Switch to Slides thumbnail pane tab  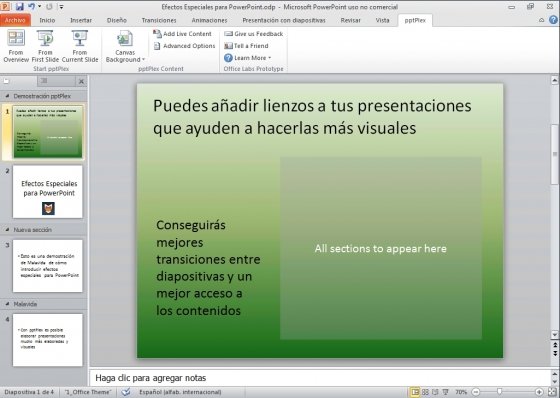click(19, 81)
